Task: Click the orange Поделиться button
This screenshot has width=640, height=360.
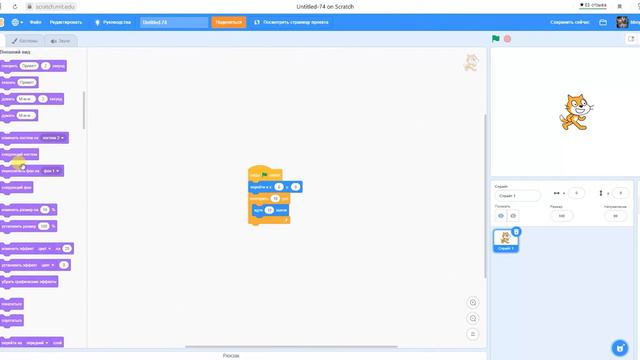Action: click(x=229, y=22)
